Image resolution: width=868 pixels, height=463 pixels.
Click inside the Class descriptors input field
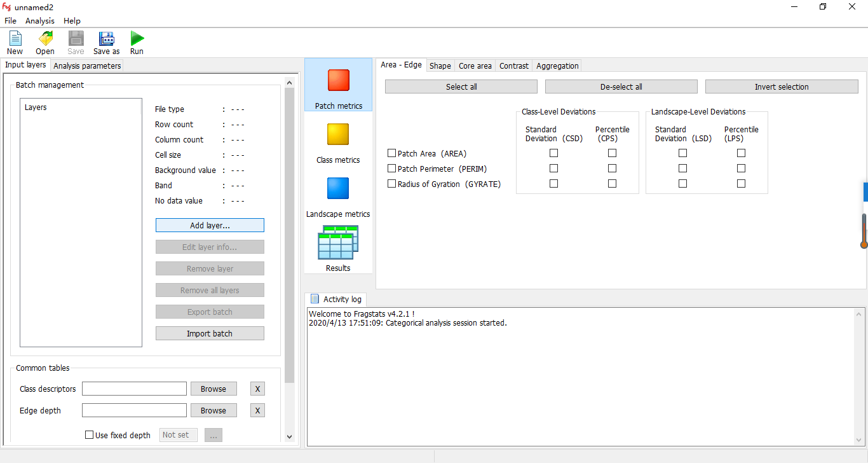(x=133, y=388)
